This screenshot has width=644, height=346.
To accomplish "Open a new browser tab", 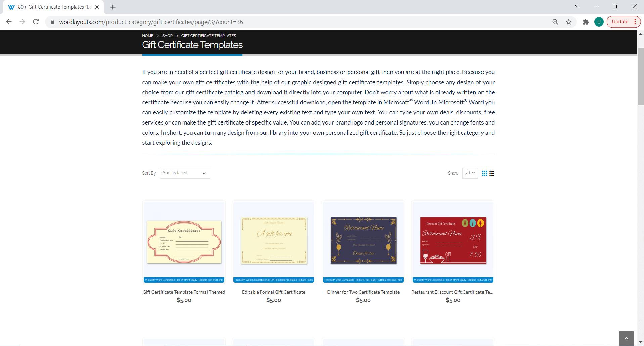I will 113,7.
